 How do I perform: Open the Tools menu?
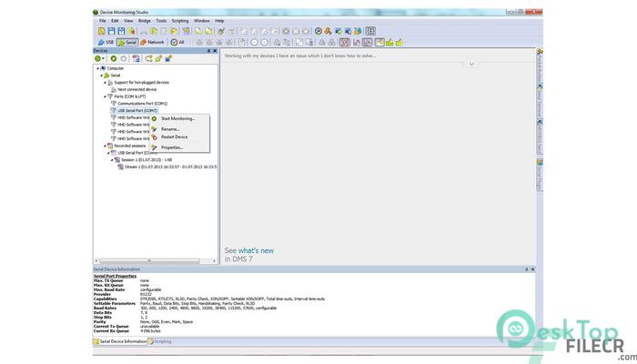click(161, 21)
